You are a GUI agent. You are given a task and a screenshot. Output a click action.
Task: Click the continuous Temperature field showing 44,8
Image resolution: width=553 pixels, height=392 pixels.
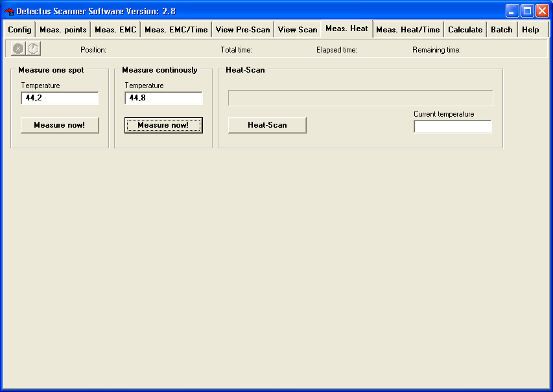tap(163, 98)
